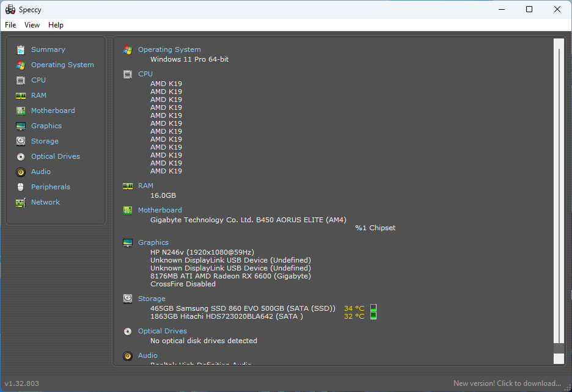Click No optical disk drives detected text

204,341
